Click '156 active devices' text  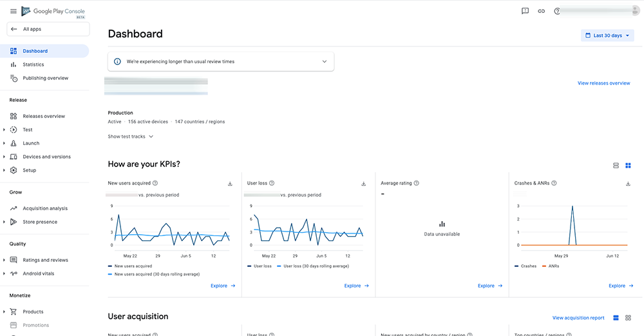pyautogui.click(x=148, y=122)
